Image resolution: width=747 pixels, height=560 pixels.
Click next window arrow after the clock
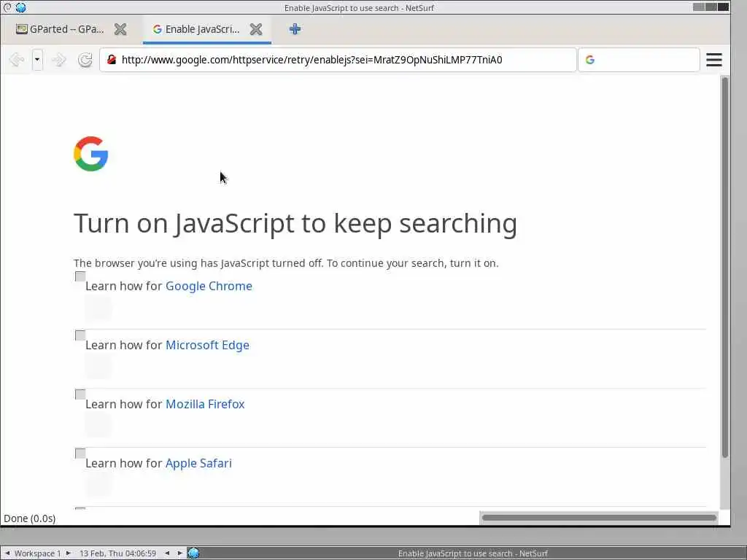179,553
